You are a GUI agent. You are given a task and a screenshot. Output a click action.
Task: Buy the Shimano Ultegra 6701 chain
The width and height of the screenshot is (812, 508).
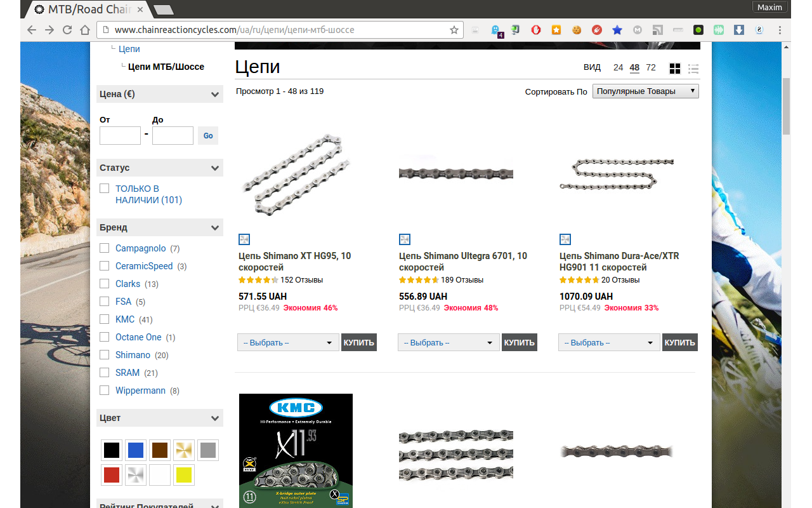coord(520,342)
